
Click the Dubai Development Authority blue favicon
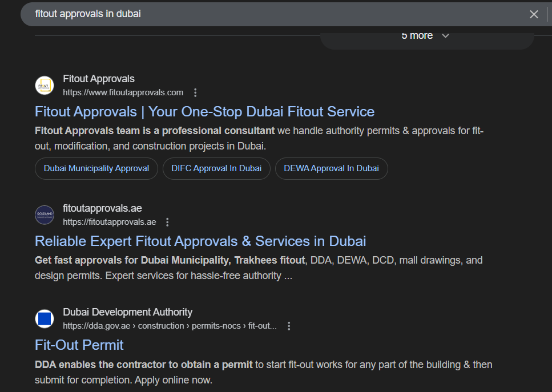point(45,318)
